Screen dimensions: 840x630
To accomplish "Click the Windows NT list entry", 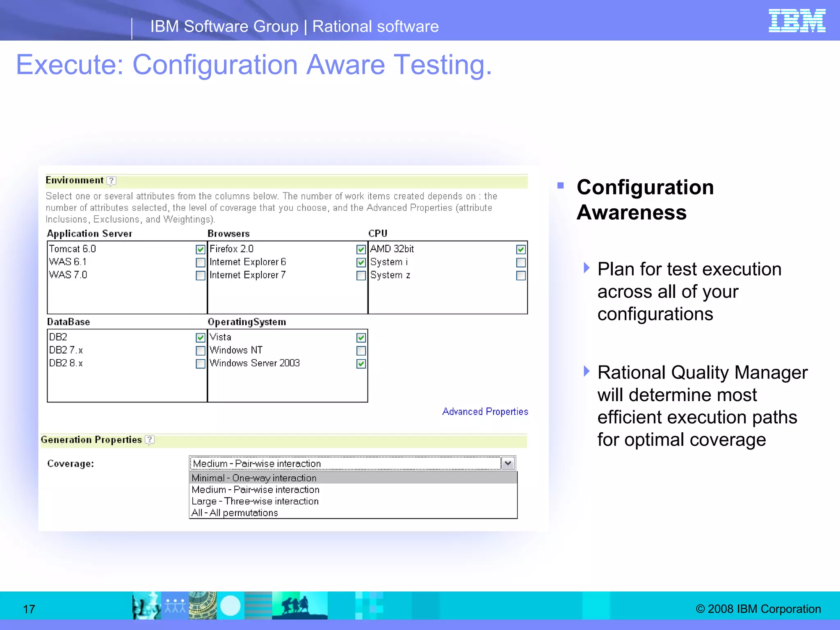I will tap(236, 350).
